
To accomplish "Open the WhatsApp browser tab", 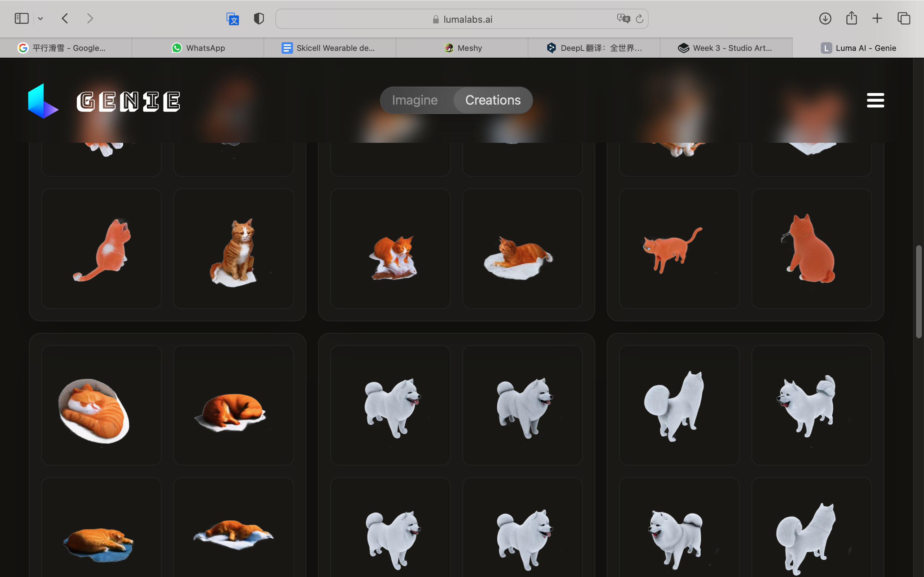I will tap(198, 48).
